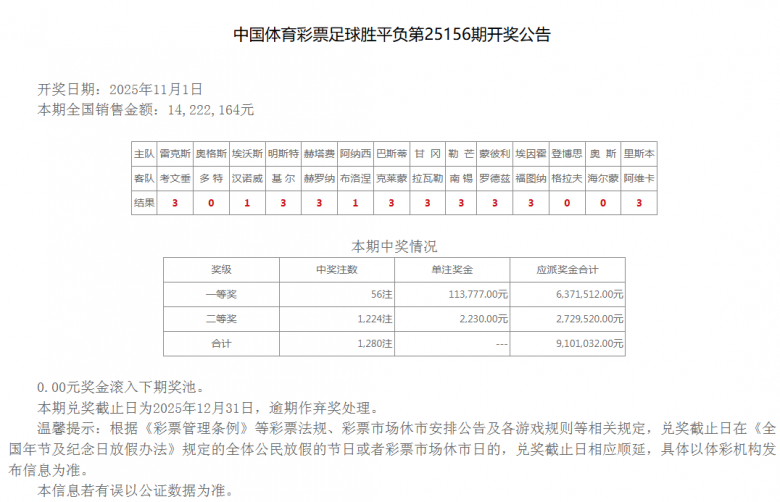Click the result under 奥格斯 column
The image size is (780, 502).
(x=211, y=203)
